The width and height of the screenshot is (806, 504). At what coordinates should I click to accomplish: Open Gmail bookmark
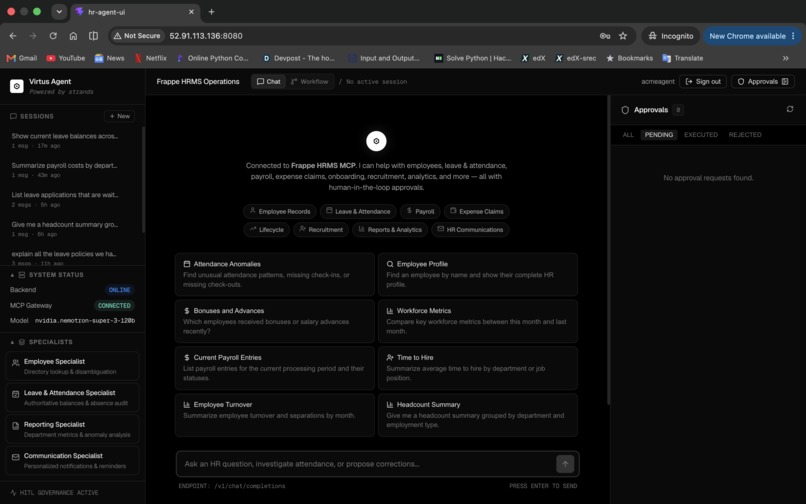[22, 58]
